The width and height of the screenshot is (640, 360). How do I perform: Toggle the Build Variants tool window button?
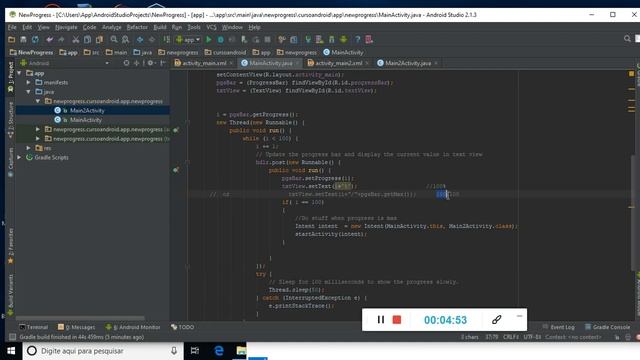[11, 294]
